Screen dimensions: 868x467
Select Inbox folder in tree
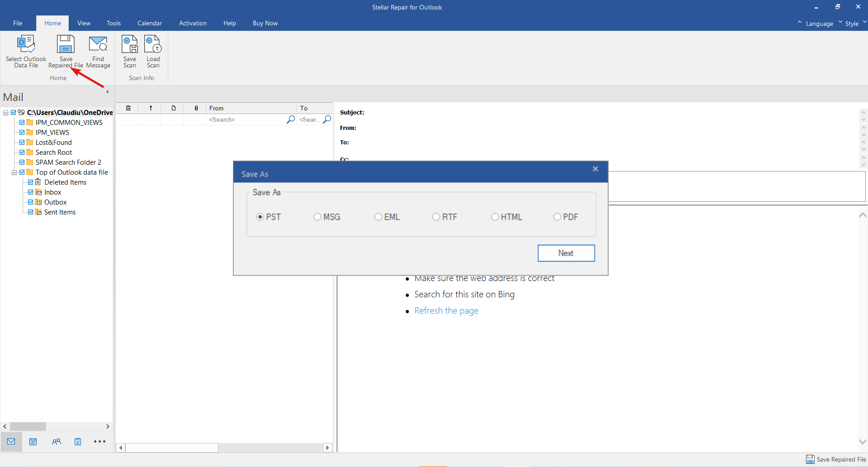pyautogui.click(x=52, y=192)
